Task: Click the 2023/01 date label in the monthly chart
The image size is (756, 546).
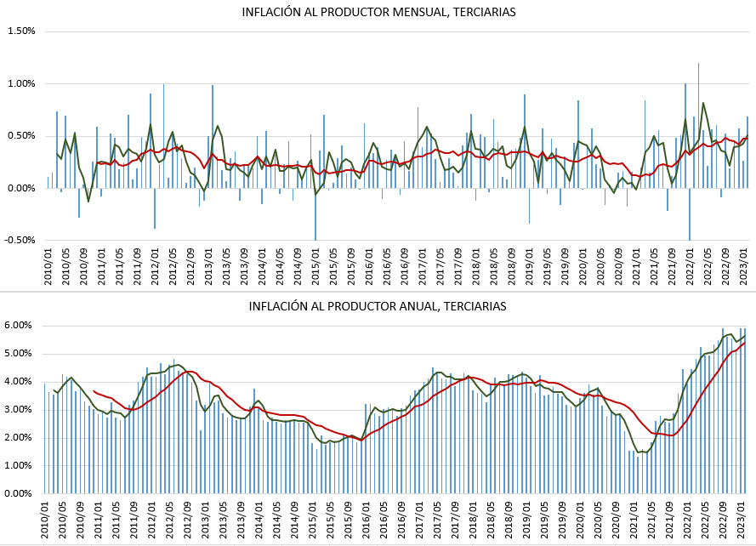Action: click(x=744, y=267)
